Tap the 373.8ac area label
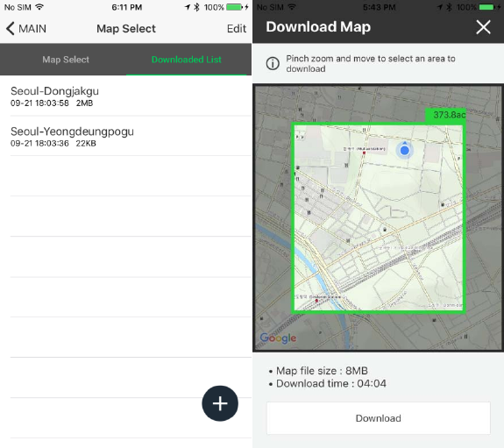Viewport: 504px width, 448px height. click(x=446, y=115)
